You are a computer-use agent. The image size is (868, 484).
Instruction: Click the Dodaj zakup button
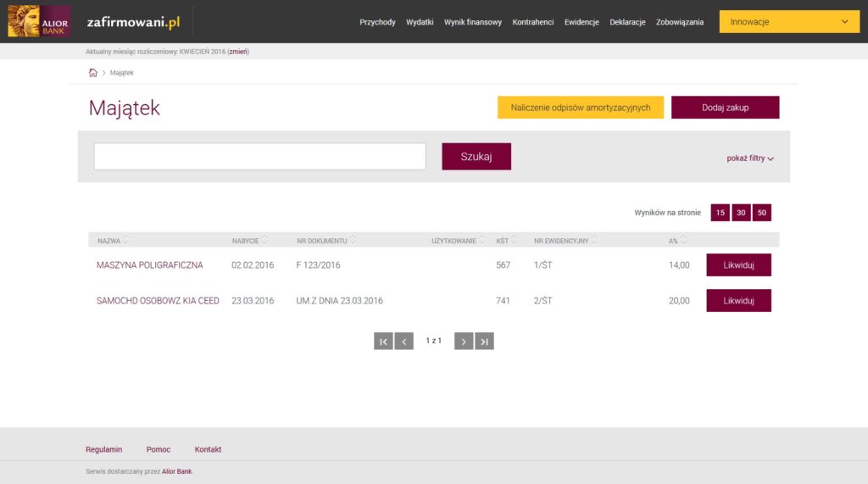coord(725,108)
